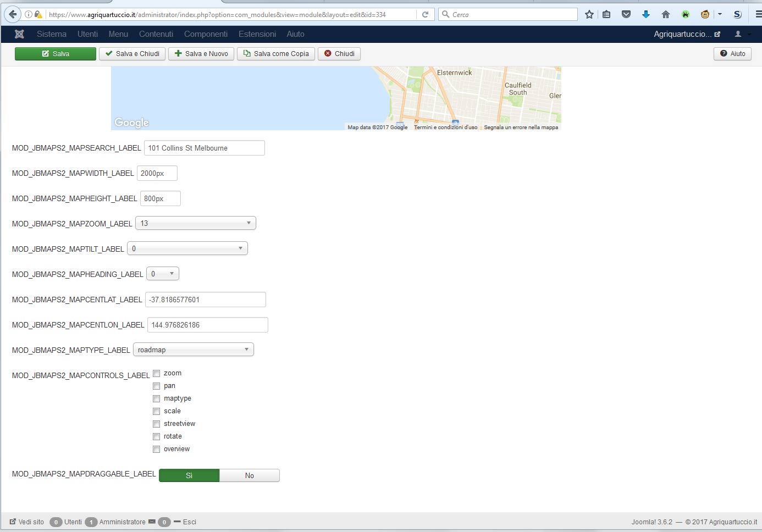Open the map tilt dropdown
Viewport: 762px width, 532px height.
tap(187, 248)
